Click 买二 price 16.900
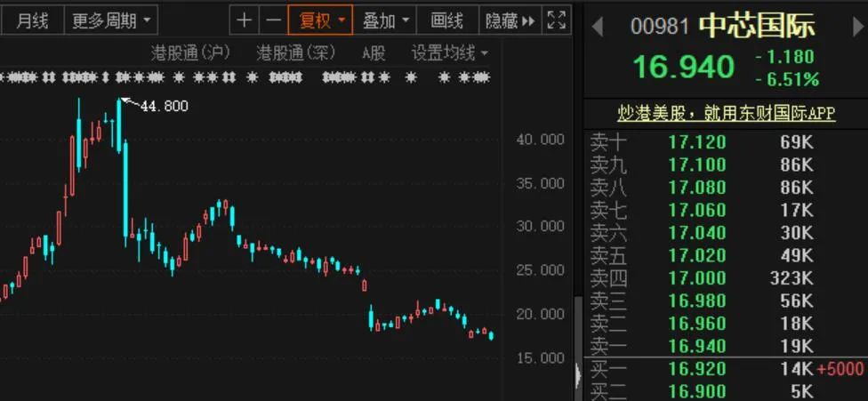The image size is (868, 401). coord(697,391)
